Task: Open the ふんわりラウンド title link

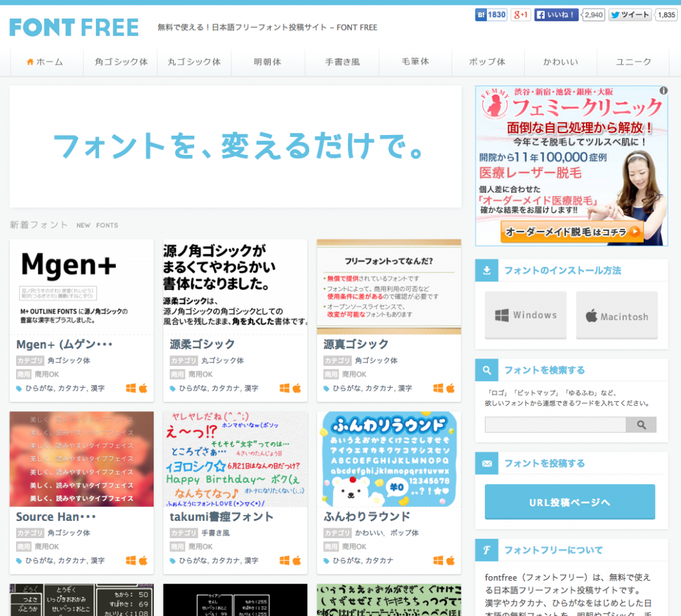Action: click(x=367, y=517)
